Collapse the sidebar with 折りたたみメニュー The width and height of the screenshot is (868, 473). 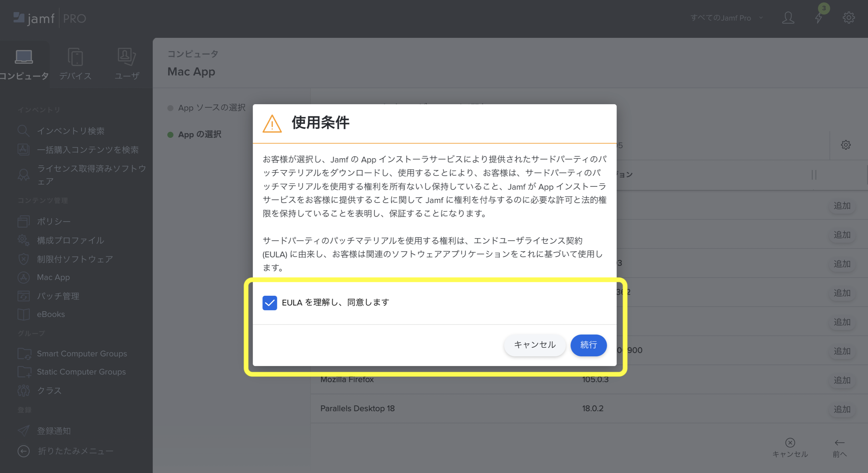pyautogui.click(x=24, y=451)
